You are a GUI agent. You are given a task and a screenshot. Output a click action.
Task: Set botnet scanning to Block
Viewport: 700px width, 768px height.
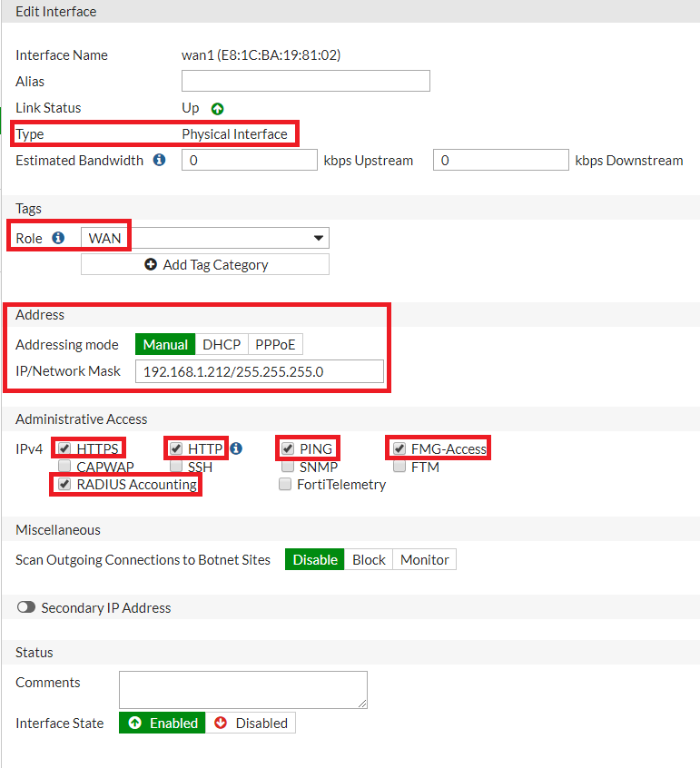369,560
